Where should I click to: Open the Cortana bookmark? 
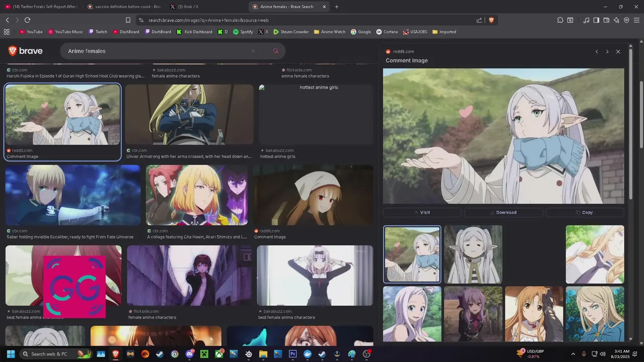pyautogui.click(x=386, y=32)
